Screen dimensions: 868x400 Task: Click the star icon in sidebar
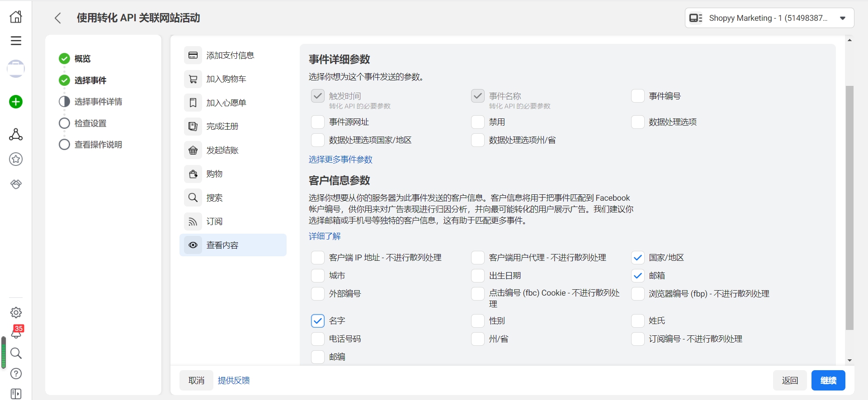pyautogui.click(x=16, y=159)
